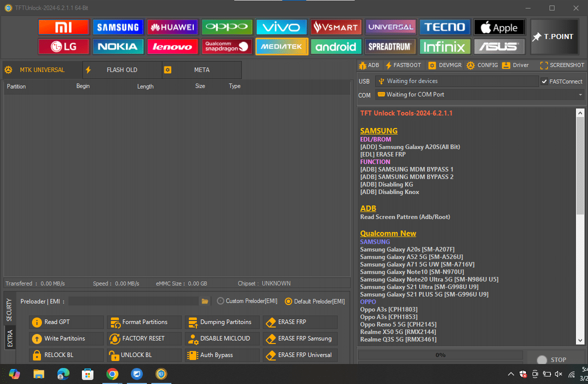Click the folder icon beside Preloader field

pyautogui.click(x=205, y=301)
